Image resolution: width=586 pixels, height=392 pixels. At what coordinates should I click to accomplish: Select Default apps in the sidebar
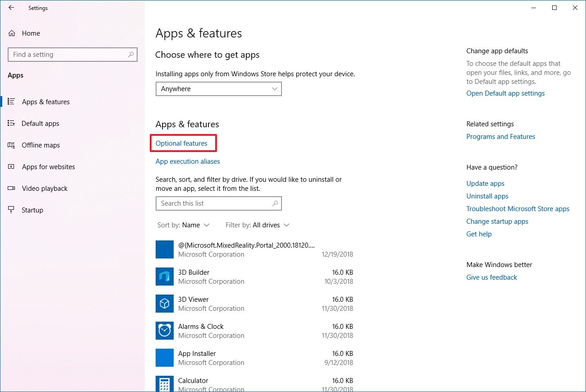[x=40, y=123]
